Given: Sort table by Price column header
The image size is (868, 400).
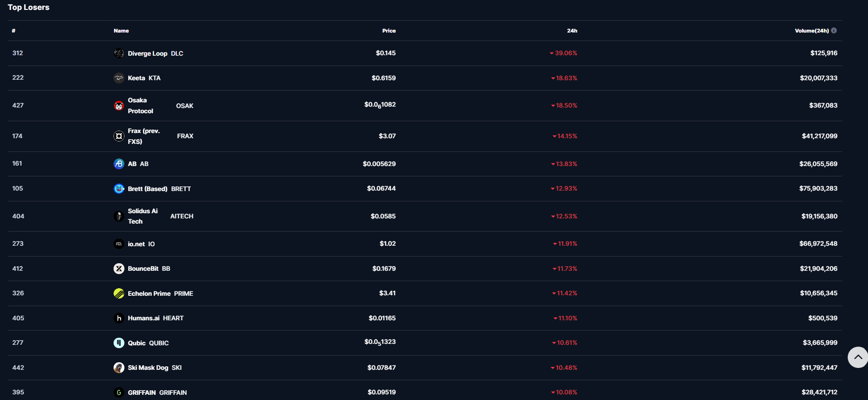Looking at the screenshot, I should tap(389, 31).
